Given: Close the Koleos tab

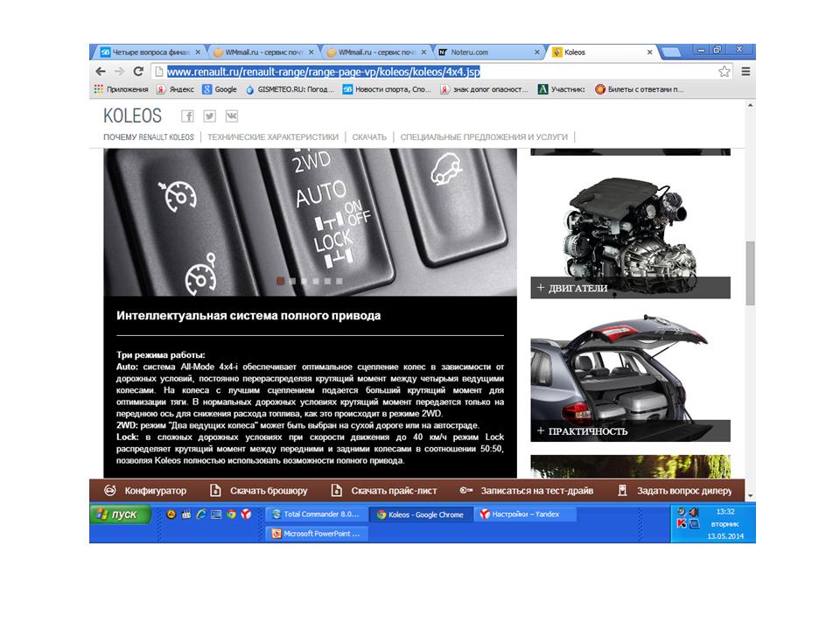Looking at the screenshot, I should (649, 52).
